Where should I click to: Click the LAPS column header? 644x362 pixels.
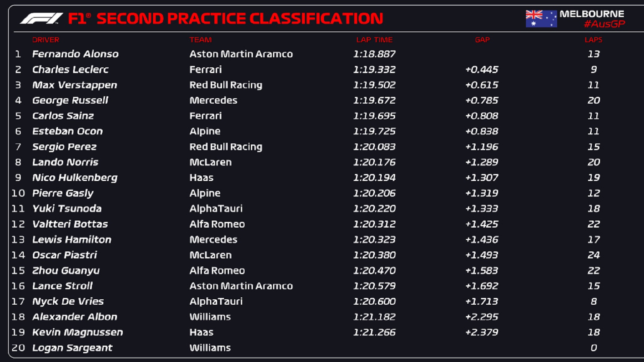pos(593,40)
